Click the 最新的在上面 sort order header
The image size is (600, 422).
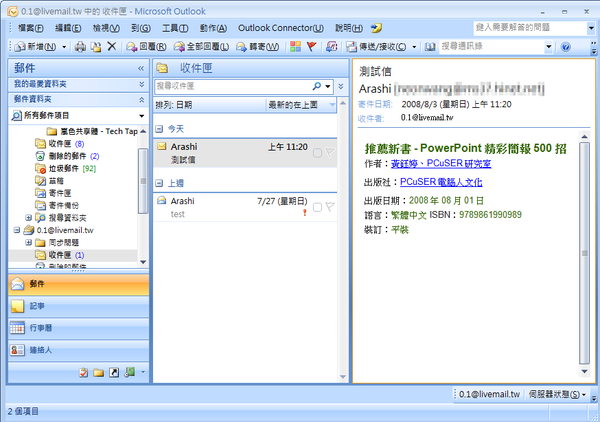[301, 105]
